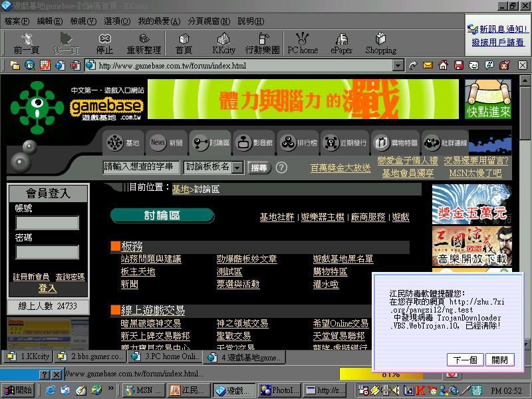Open the 行動樂園 toolbar shortcut
The height and width of the screenshot is (399, 532).
pos(262,43)
